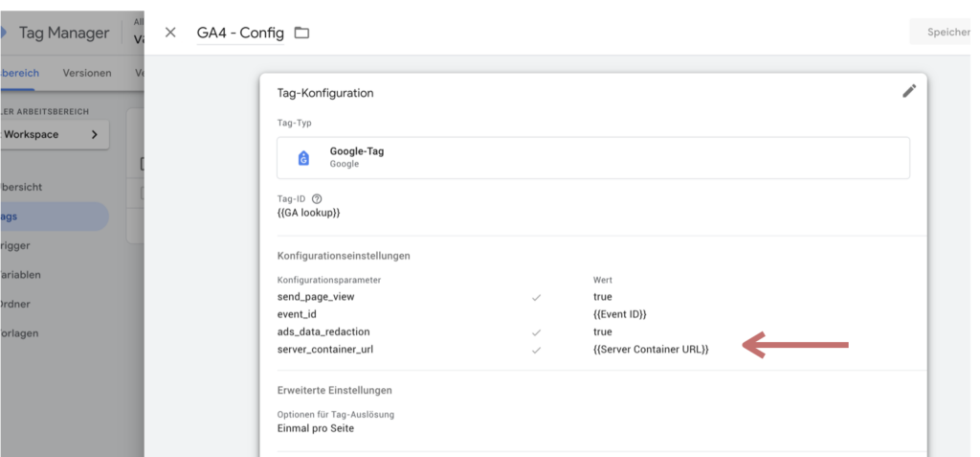980x457 pixels.
Task: Click the {{Server Container URL}} value
Action: click(651, 350)
